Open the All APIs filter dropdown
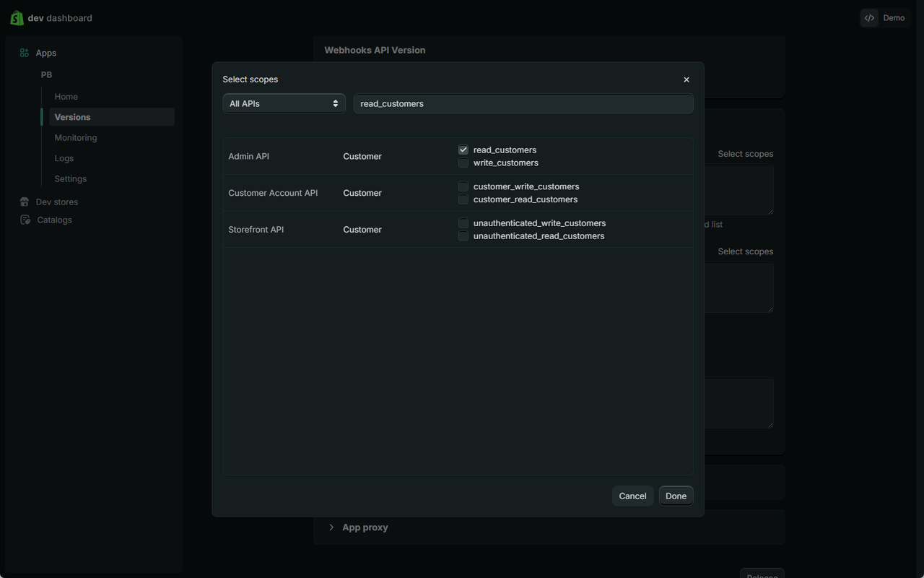 (284, 103)
